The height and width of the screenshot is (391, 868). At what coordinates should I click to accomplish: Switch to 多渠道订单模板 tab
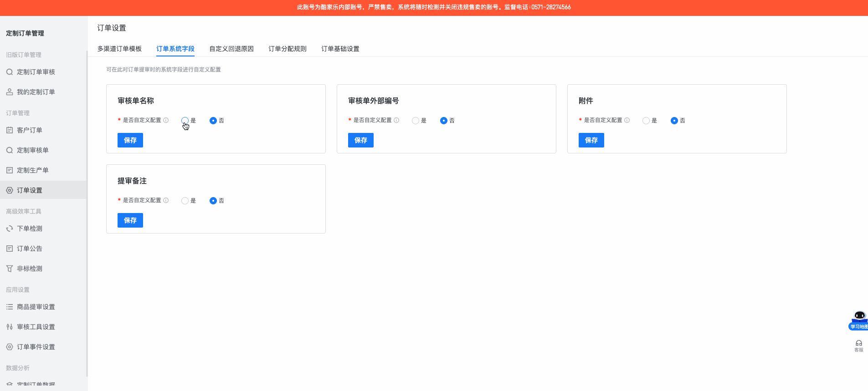tap(119, 49)
